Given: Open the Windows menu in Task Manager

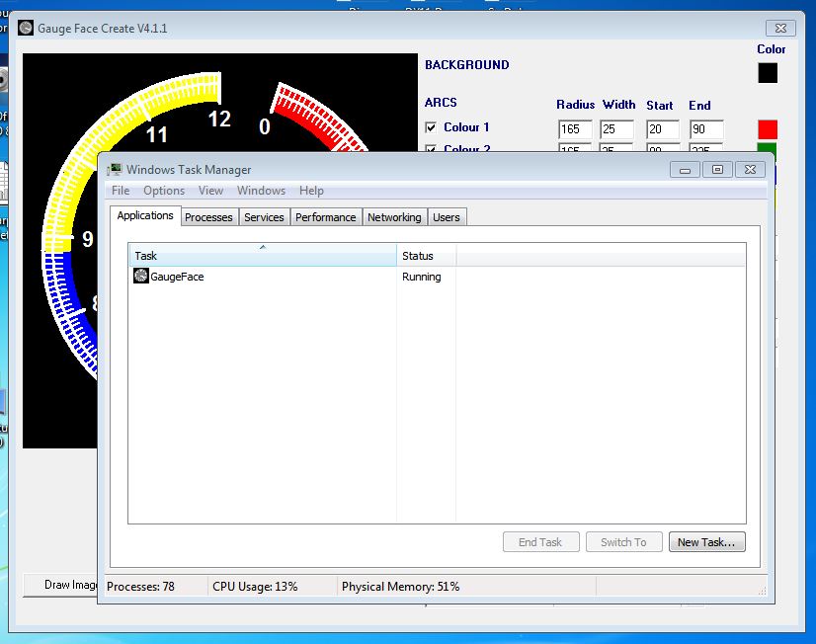Looking at the screenshot, I should (261, 191).
